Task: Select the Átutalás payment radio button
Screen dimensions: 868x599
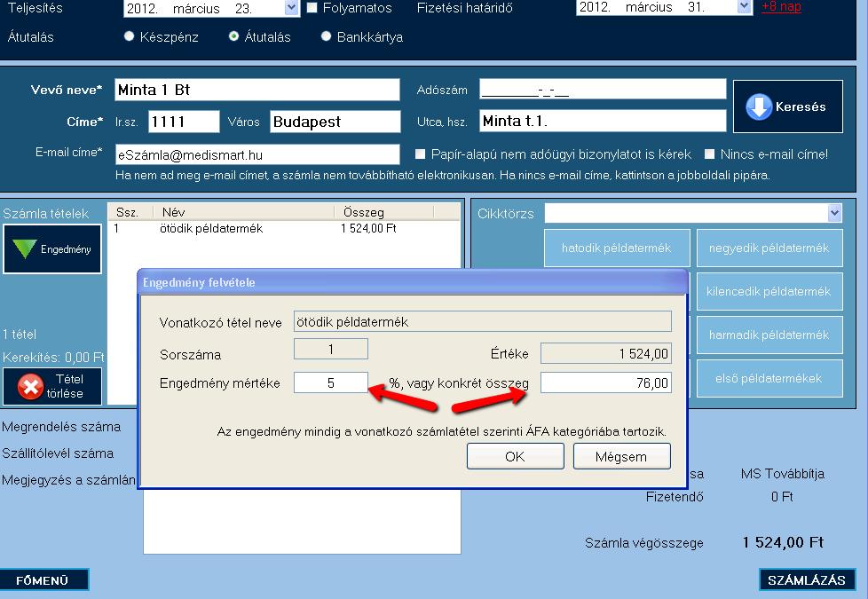Action: click(x=233, y=36)
